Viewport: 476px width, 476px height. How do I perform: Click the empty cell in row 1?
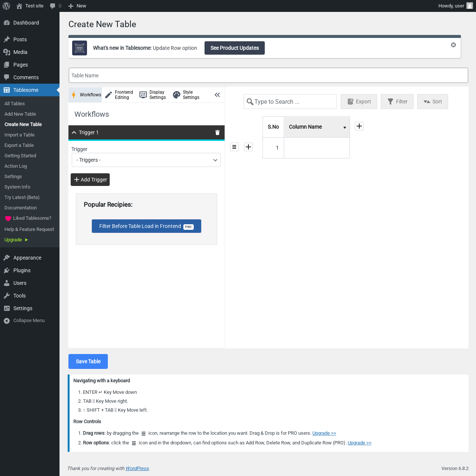[317, 148]
